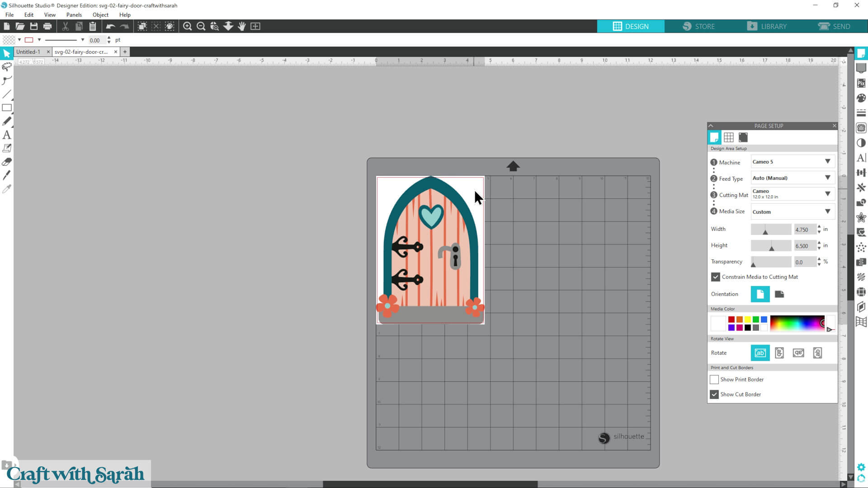Image resolution: width=868 pixels, height=488 pixels.
Task: Expand the Media Size Custom dropdown
Action: [x=792, y=211]
